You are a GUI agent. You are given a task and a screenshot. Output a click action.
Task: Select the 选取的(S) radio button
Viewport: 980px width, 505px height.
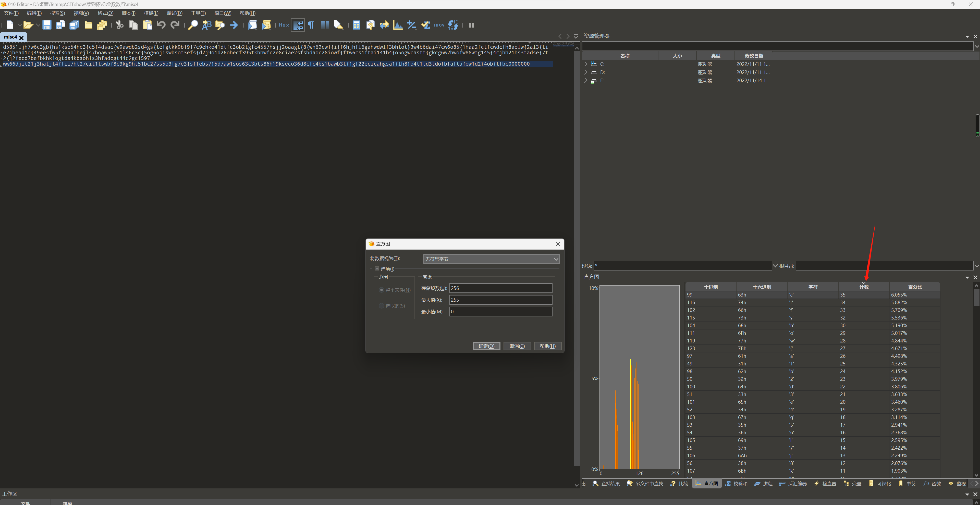click(x=382, y=306)
